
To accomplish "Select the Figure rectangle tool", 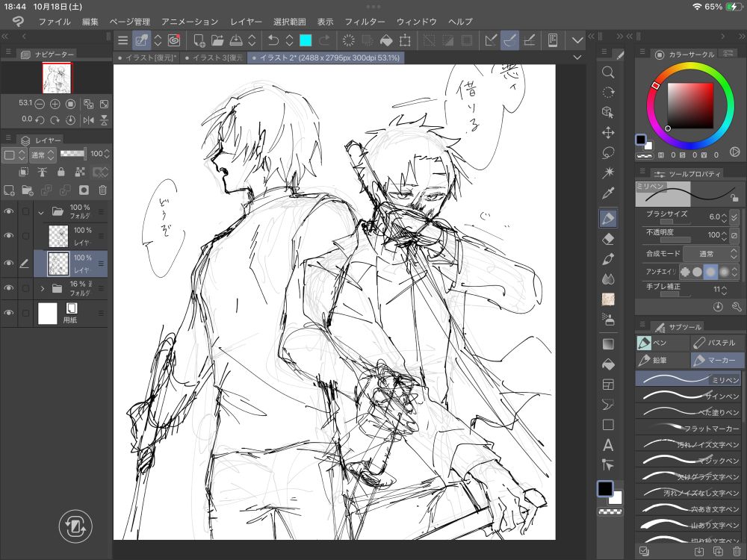I will pos(608,425).
